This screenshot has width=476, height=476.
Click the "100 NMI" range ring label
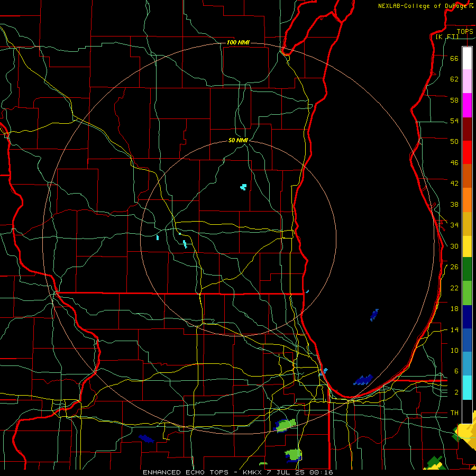pyautogui.click(x=238, y=42)
